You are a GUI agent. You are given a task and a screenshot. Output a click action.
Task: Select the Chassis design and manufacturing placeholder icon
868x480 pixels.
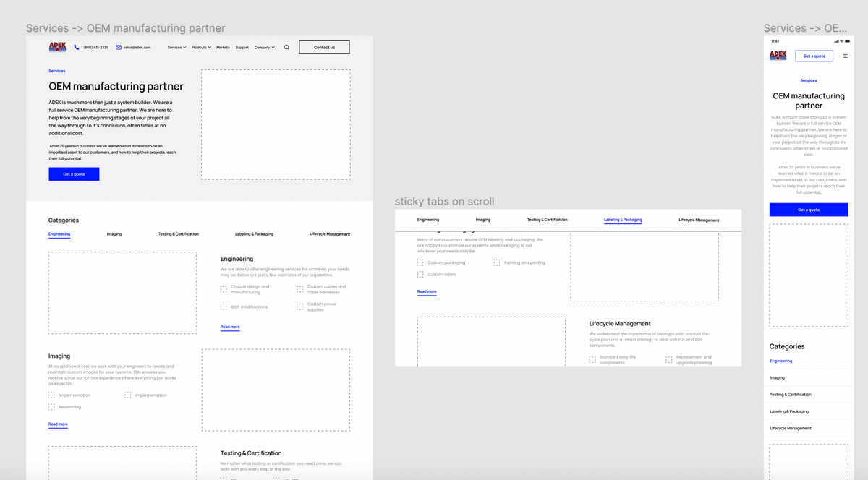[x=224, y=289]
